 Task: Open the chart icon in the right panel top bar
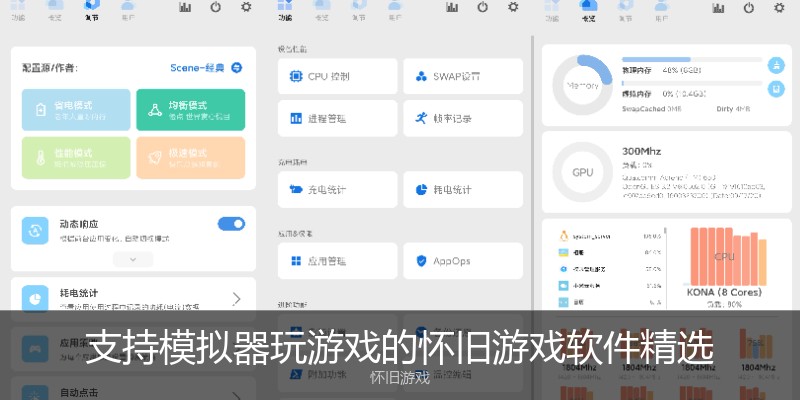pyautogui.click(x=718, y=7)
